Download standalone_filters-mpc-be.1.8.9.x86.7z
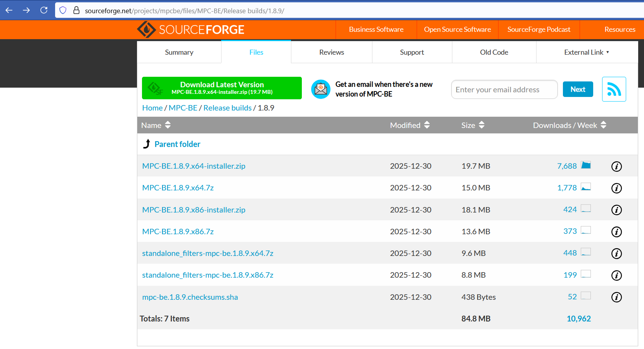 coord(208,275)
